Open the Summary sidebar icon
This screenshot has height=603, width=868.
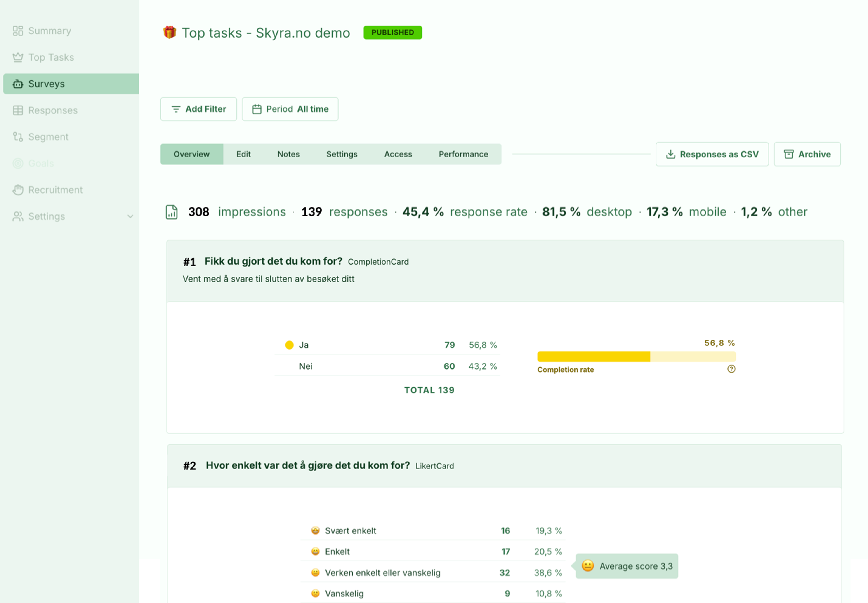click(x=18, y=31)
